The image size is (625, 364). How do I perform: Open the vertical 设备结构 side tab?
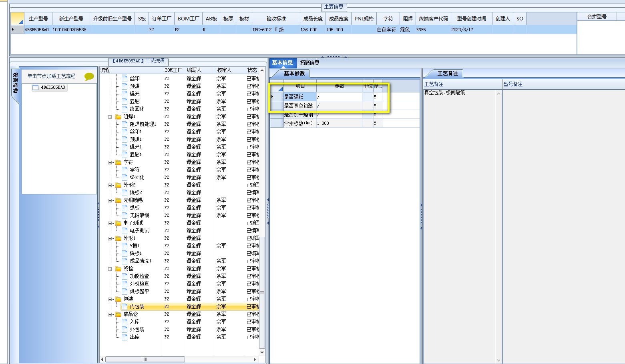coord(15,83)
